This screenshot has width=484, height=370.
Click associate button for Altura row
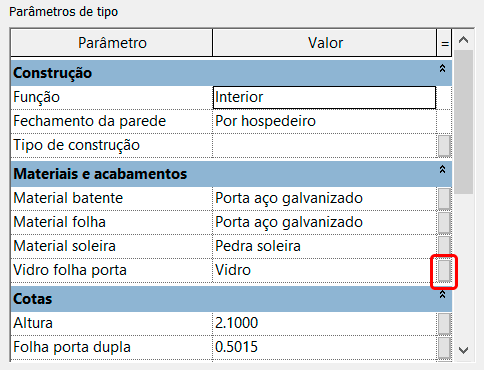click(444, 323)
